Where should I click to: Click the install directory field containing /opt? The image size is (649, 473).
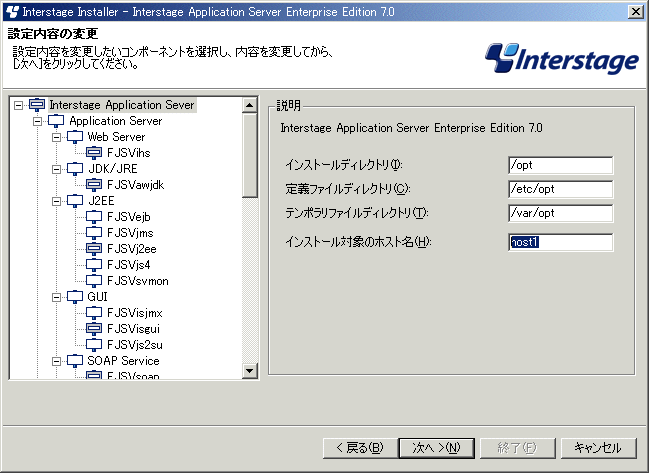[x=560, y=165]
